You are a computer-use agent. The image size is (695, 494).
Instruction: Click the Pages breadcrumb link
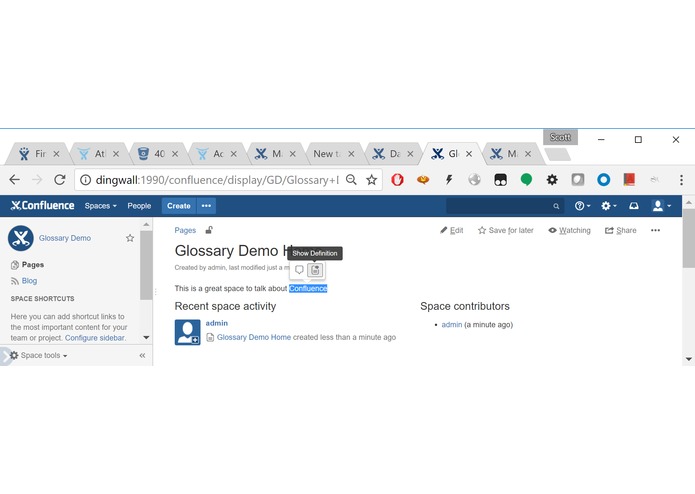[185, 230]
